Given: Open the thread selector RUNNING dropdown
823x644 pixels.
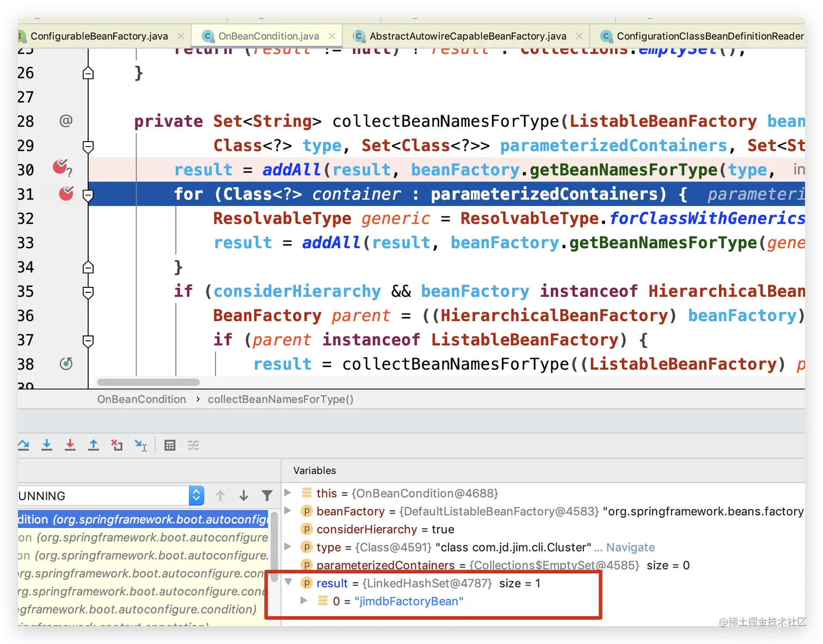Looking at the screenshot, I should 111,495.
